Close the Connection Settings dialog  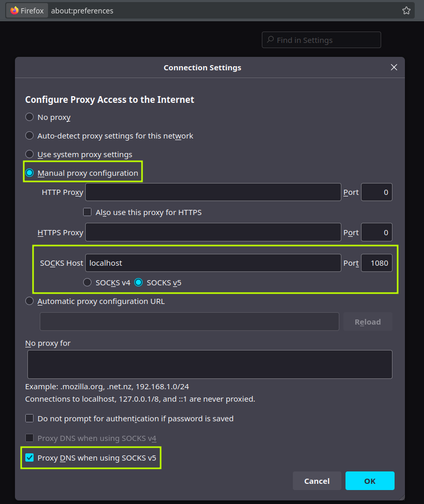click(394, 68)
